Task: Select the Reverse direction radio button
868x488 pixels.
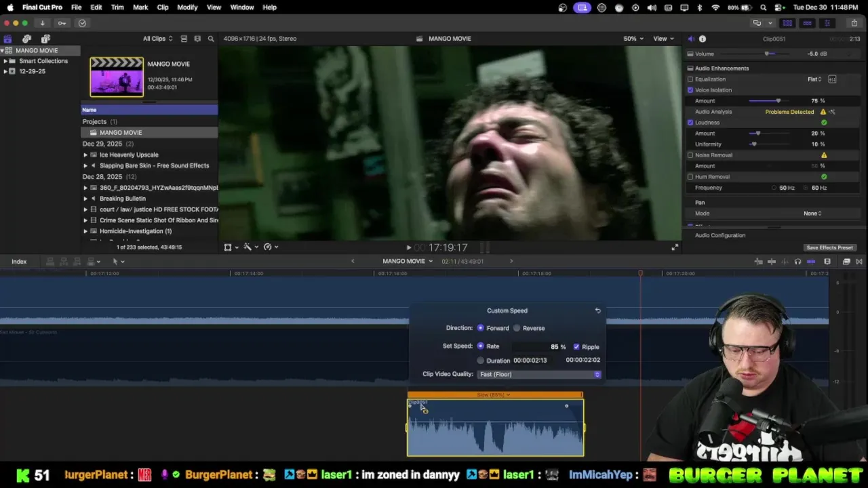Action: (517, 328)
